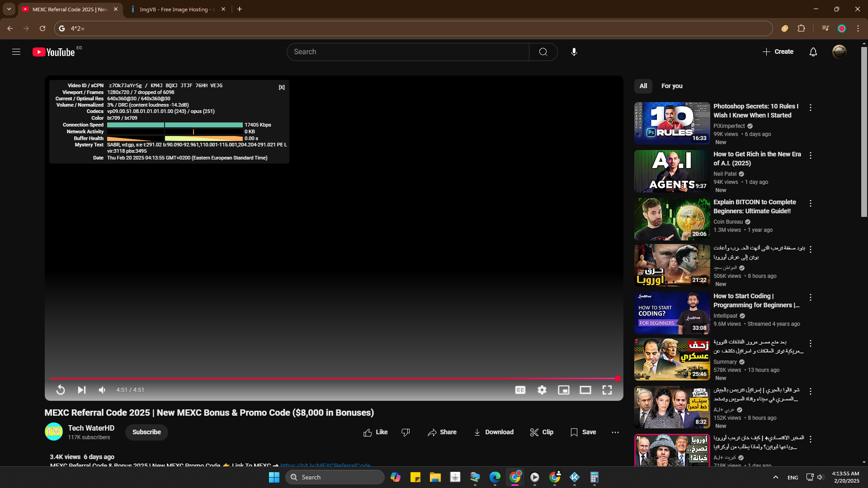Open the YouTube hamburger guide menu
The image size is (868, 488).
(x=16, y=52)
